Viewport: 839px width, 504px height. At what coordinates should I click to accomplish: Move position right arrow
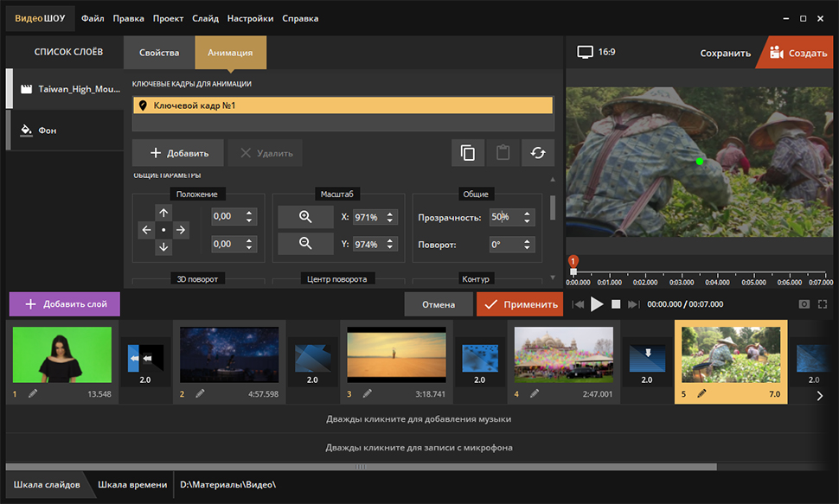coord(181,230)
